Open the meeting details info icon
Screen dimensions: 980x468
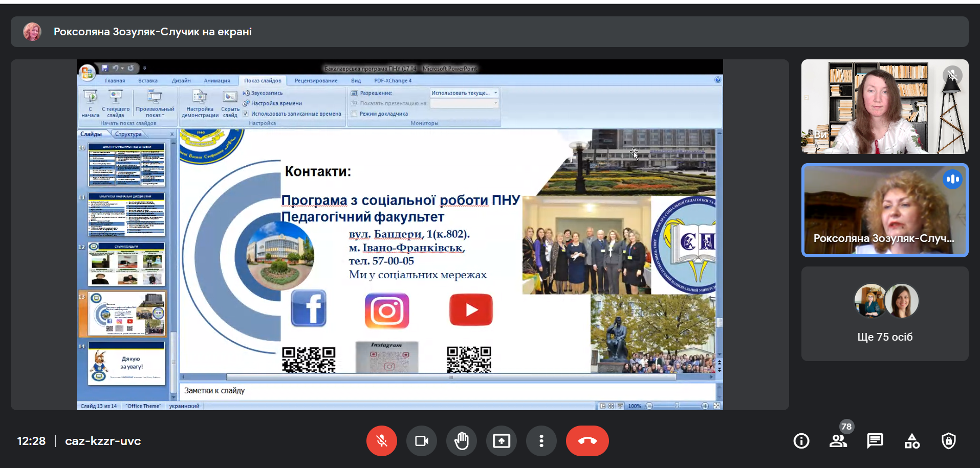click(801, 441)
